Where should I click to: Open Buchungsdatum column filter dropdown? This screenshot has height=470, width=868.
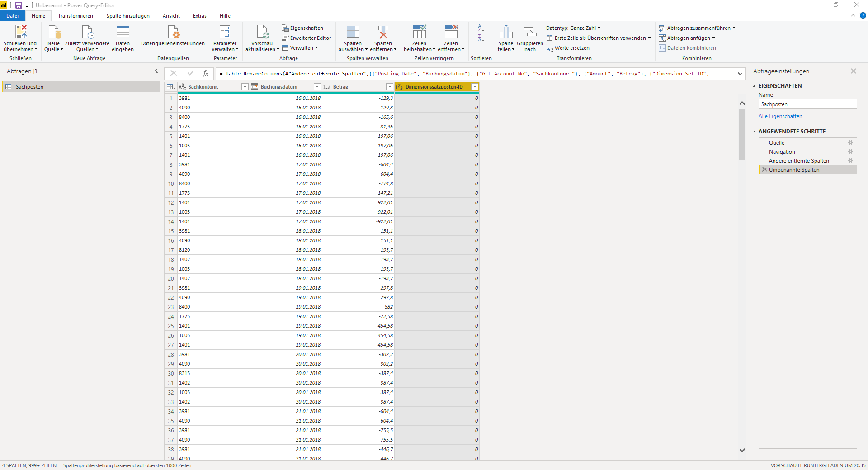317,87
